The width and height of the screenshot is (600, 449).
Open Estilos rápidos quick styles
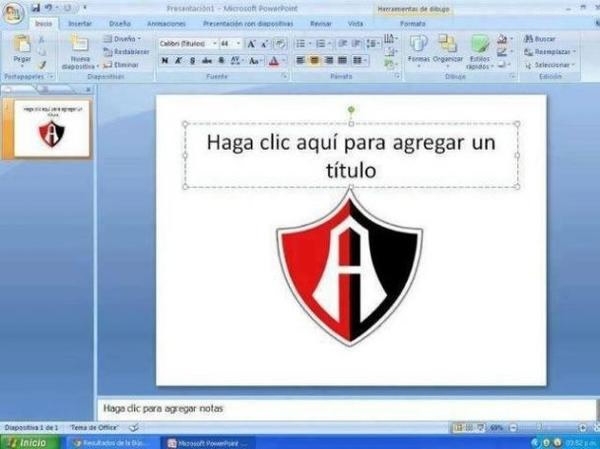479,52
